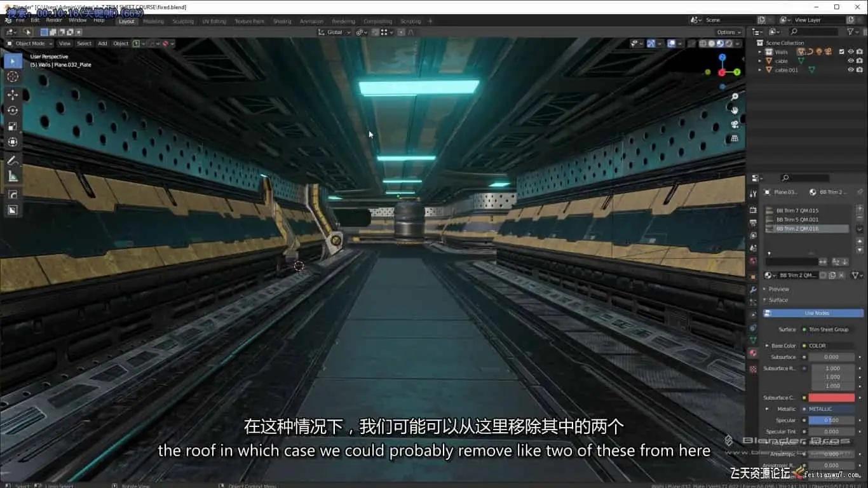Hide the cable object in viewport
The height and width of the screenshot is (488, 868).
pos(851,61)
